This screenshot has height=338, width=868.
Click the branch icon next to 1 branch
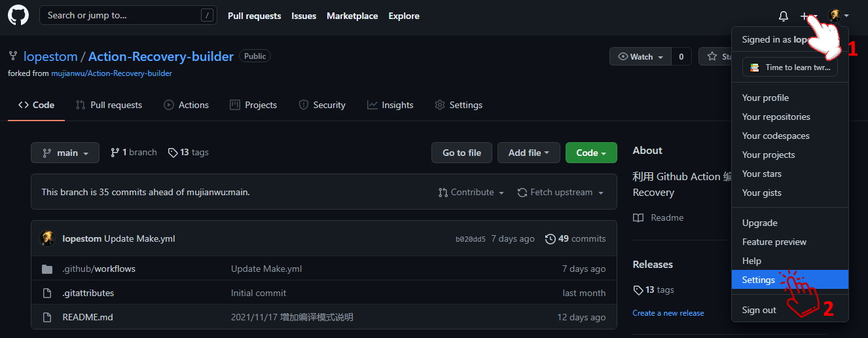(115, 153)
